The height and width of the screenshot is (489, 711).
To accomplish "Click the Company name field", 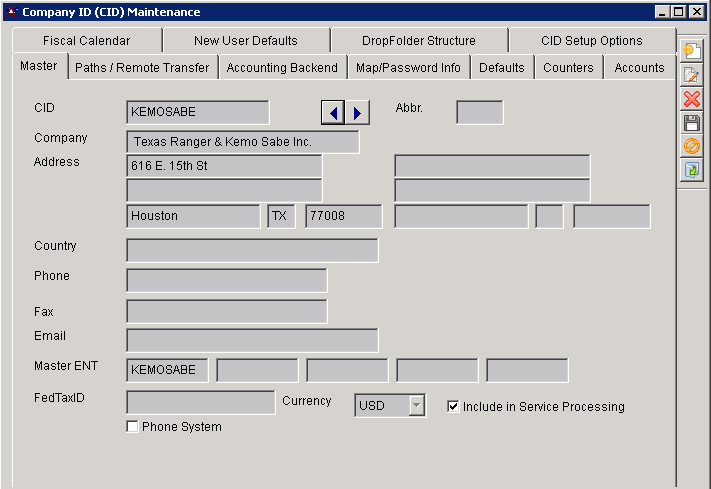I will coord(242,142).
